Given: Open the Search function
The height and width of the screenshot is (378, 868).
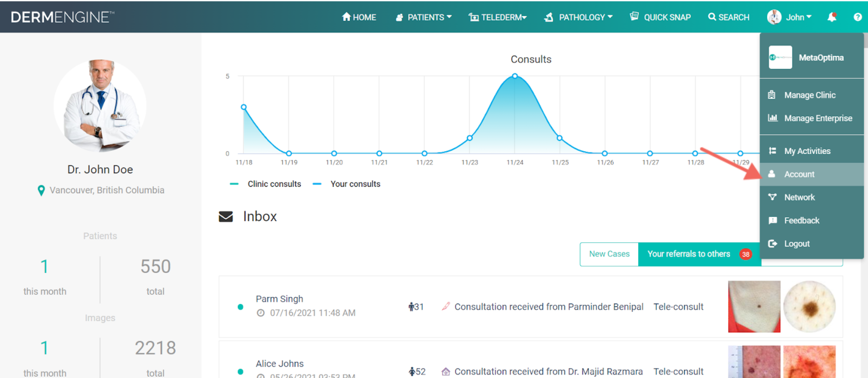Looking at the screenshot, I should [x=729, y=17].
